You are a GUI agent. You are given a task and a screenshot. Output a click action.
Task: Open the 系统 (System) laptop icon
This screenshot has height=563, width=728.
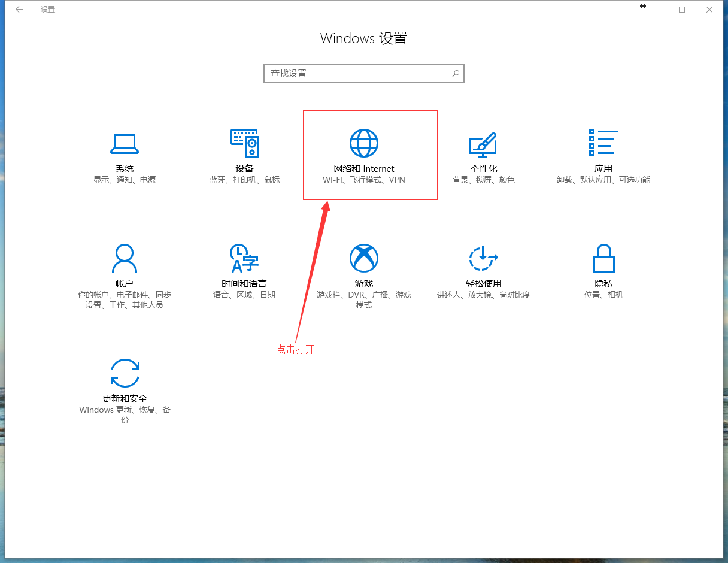pos(125,144)
